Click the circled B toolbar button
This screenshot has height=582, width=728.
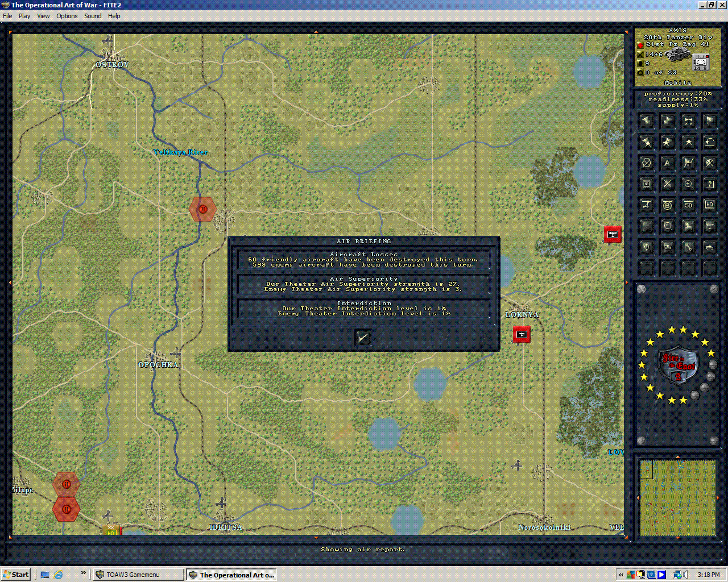[x=668, y=205]
